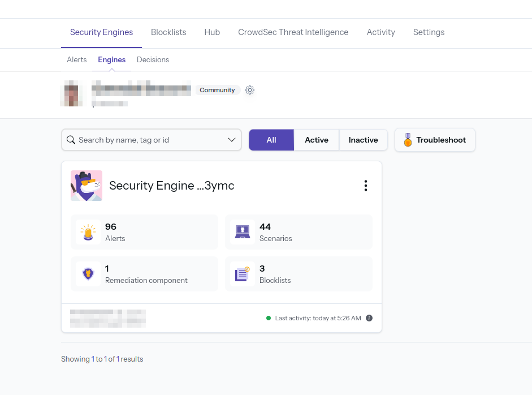Image resolution: width=532 pixels, height=395 pixels.
Task: Filter engines by Inactive
Action: click(x=363, y=140)
